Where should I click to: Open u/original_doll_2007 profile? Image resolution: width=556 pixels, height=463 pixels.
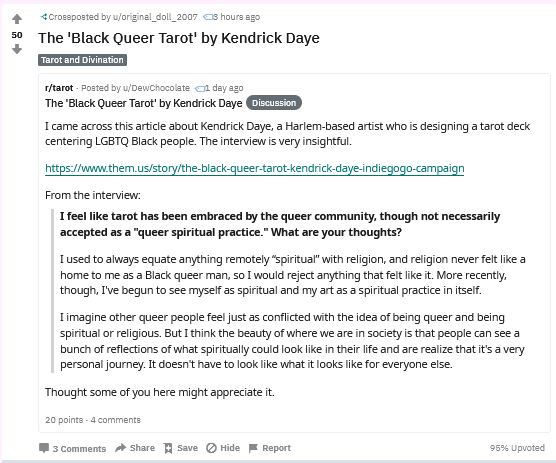click(155, 17)
